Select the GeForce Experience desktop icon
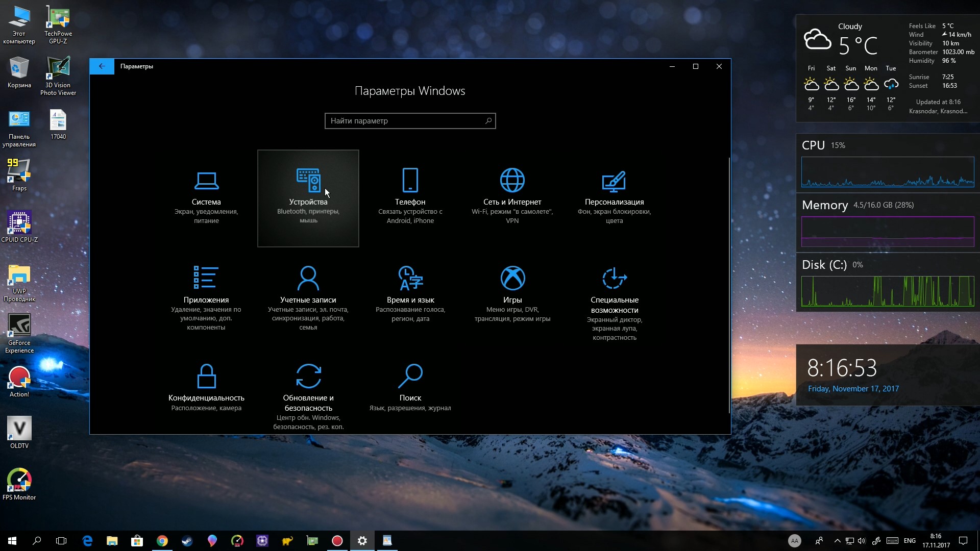Screen dimensions: 980x551 tap(19, 333)
